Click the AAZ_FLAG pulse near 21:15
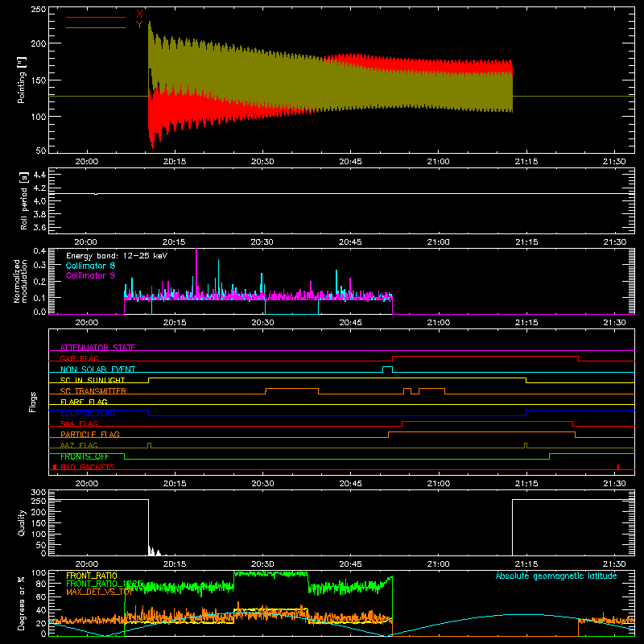The image size is (644, 644). pos(526,445)
